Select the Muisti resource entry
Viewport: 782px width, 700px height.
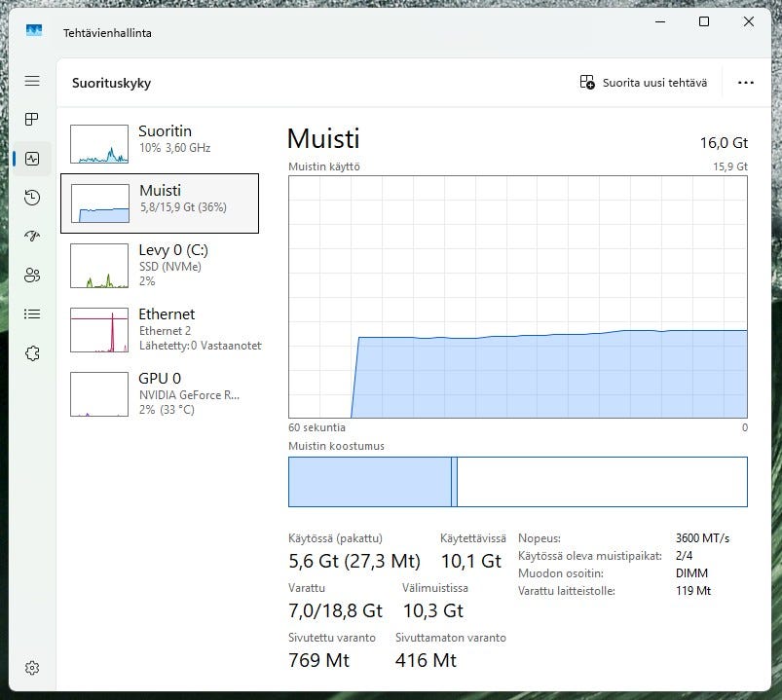click(160, 203)
